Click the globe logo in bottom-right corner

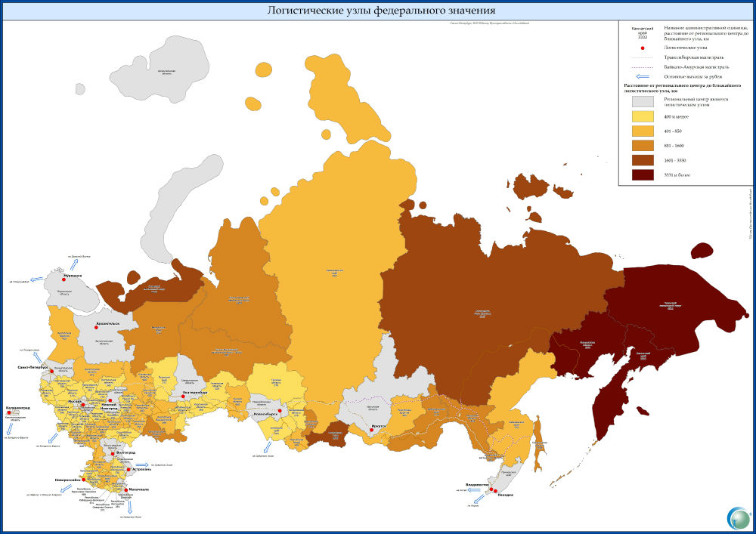(737, 517)
